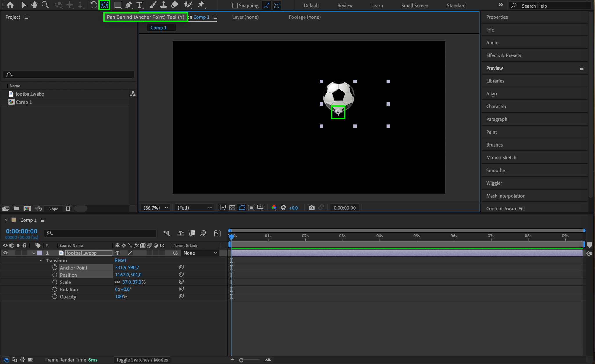Open the Effects & Presets panel
595x364 pixels.
(x=503, y=55)
